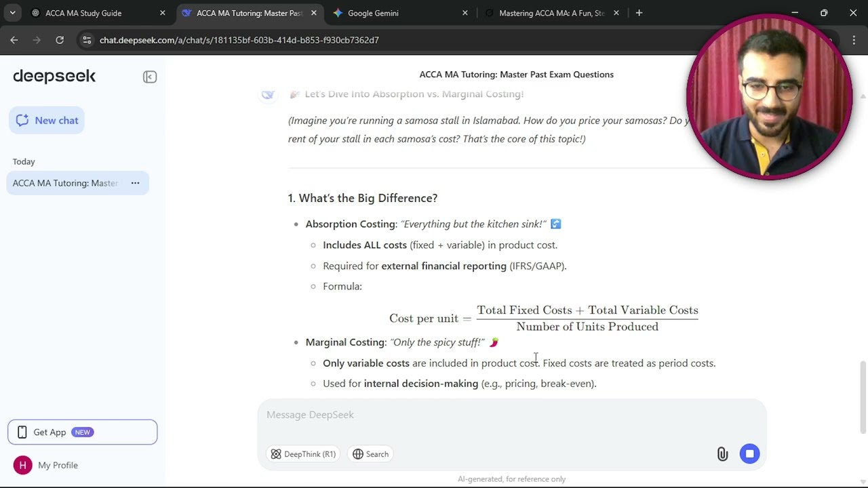Close the Google Gemini tab
The image size is (868, 488).
point(465,13)
